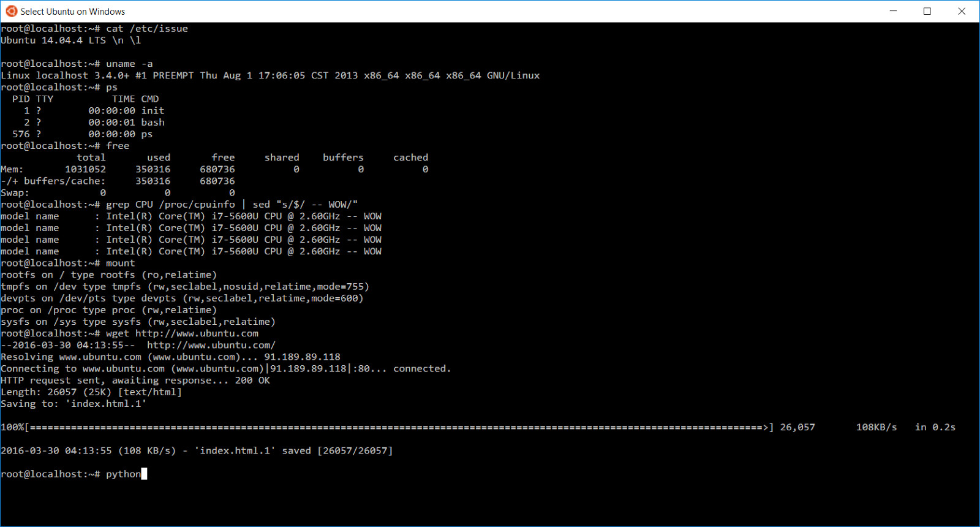Click the 'saved [26057/26057]' text
Image resolution: width=980 pixels, height=527 pixels.
(337, 451)
